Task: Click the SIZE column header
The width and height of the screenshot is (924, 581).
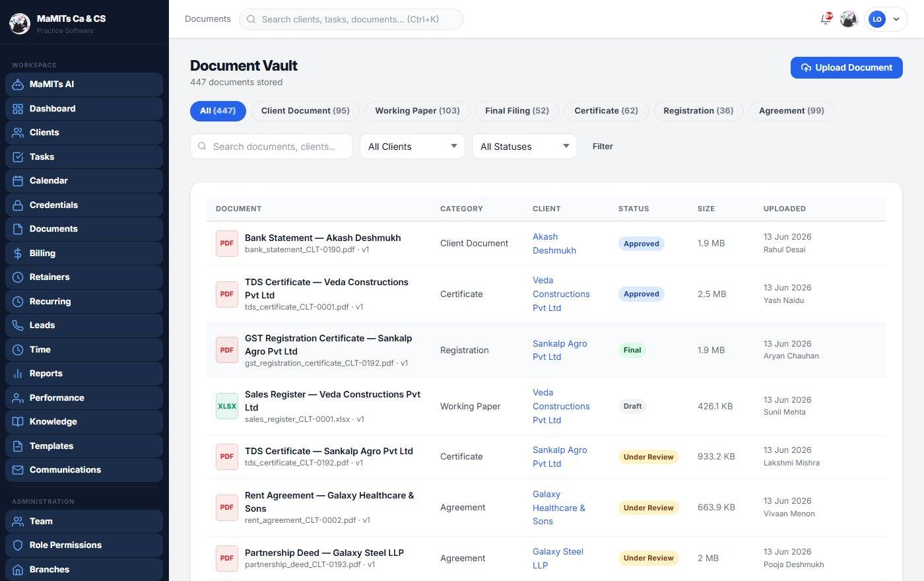Action: tap(706, 209)
